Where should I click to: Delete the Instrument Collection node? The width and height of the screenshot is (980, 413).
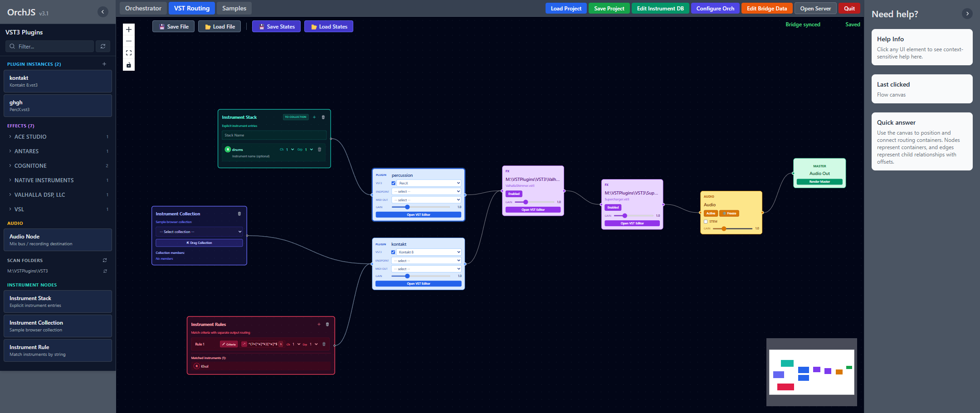(x=239, y=214)
